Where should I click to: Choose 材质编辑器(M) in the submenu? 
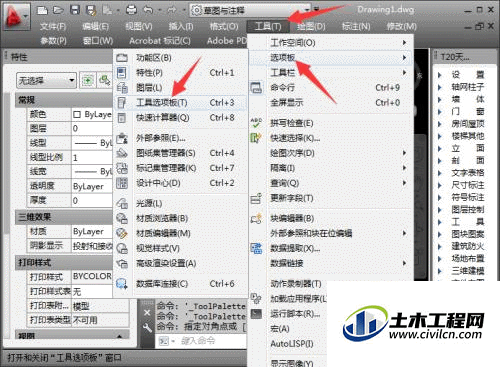pyautogui.click(x=181, y=233)
